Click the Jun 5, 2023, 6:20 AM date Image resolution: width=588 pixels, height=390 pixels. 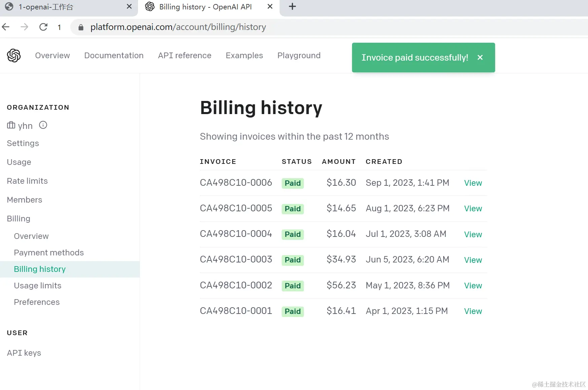408,259
